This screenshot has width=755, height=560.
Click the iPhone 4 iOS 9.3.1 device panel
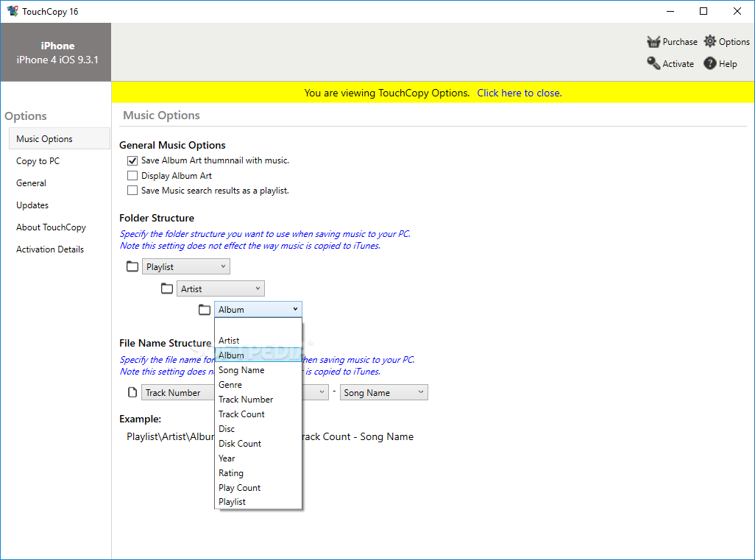[x=57, y=52]
